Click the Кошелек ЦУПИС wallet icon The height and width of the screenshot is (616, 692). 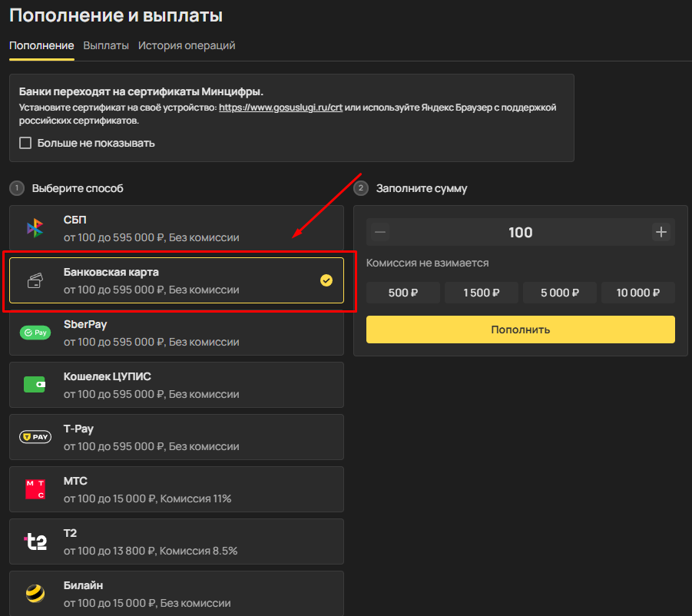35,384
